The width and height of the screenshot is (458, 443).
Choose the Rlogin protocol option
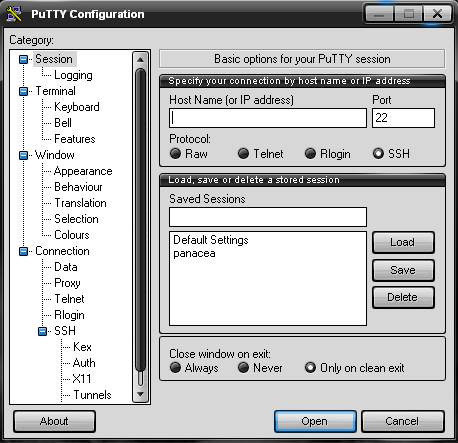click(x=310, y=154)
